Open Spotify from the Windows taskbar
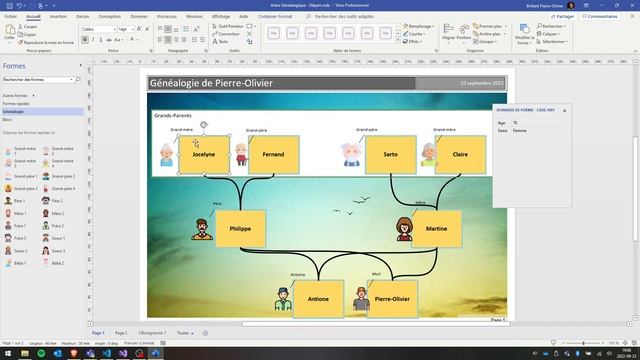 coord(41,353)
